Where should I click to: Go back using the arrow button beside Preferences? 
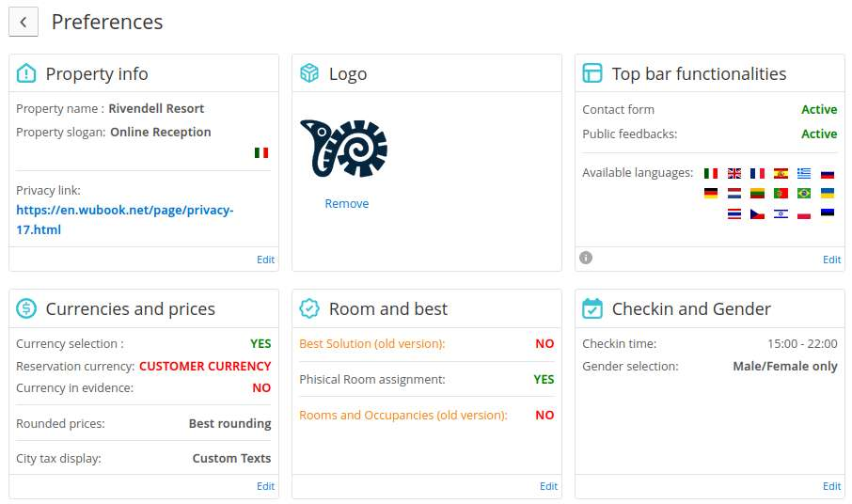[24, 22]
